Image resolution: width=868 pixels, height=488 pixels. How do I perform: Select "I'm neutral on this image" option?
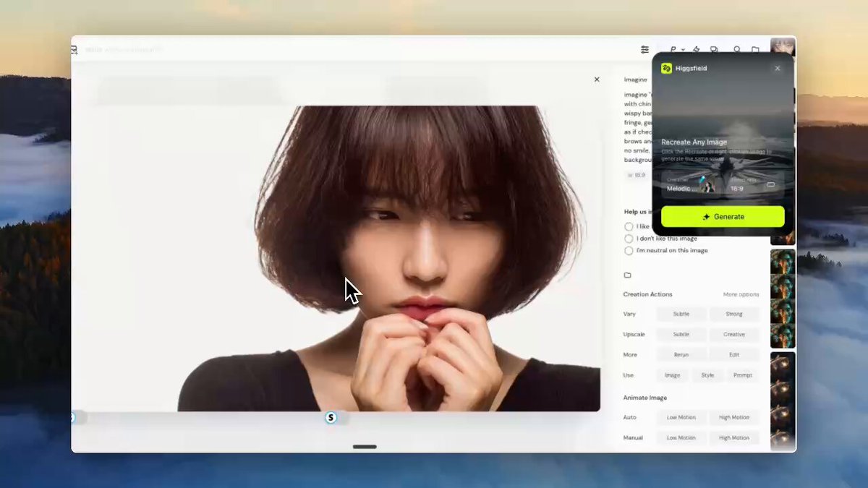coord(665,251)
